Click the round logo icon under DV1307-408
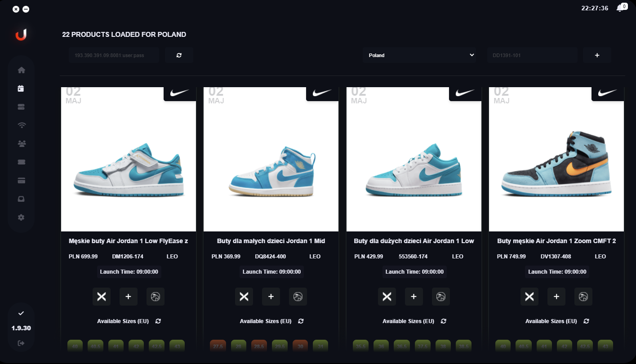Image resolution: width=636 pixels, height=364 pixels. [583, 297]
